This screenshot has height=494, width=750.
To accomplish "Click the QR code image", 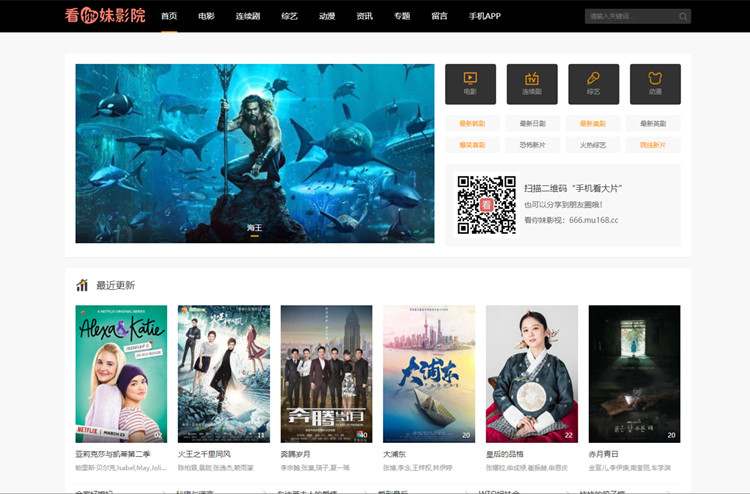I will (x=486, y=205).
